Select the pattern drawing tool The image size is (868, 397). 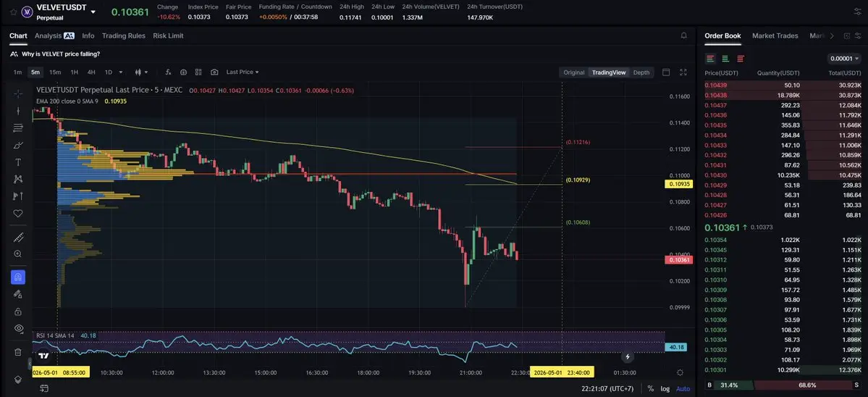click(17, 179)
